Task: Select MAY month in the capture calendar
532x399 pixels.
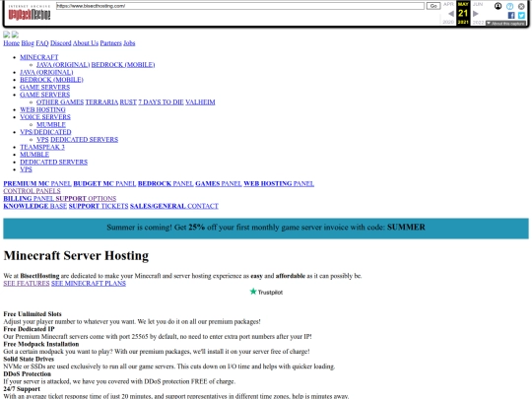Action: coord(463,4)
